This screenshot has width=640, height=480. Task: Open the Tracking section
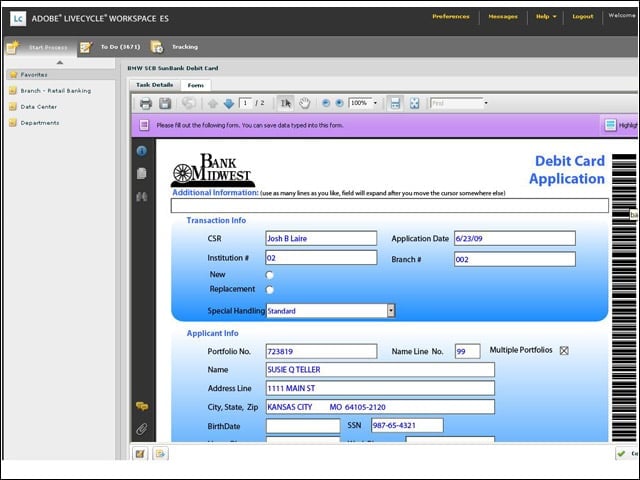click(174, 47)
